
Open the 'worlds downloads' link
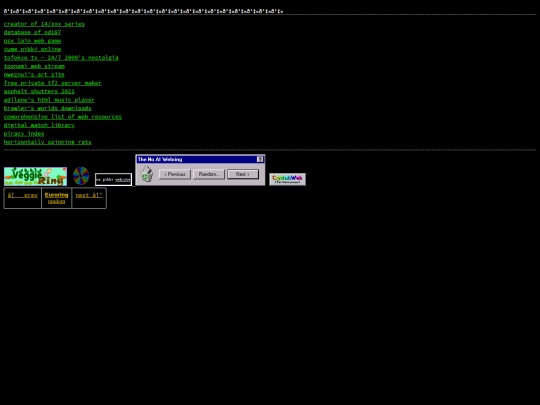[x=48, y=108]
